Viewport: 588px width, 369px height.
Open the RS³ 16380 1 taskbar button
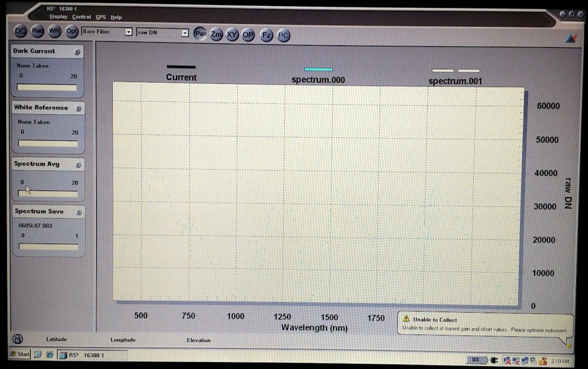tap(92, 355)
